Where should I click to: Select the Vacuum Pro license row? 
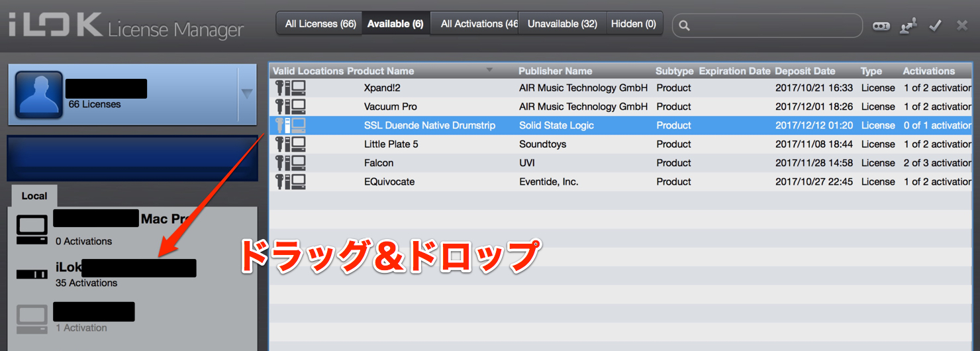coord(620,107)
